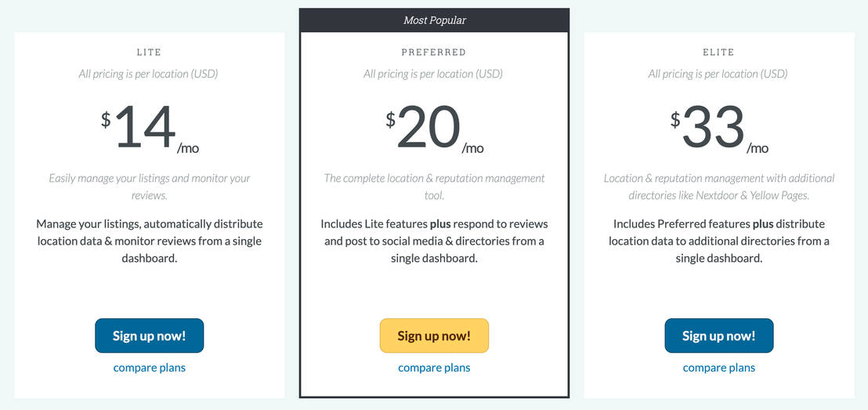
Task: Click Elite's per location pricing note
Action: [718, 74]
